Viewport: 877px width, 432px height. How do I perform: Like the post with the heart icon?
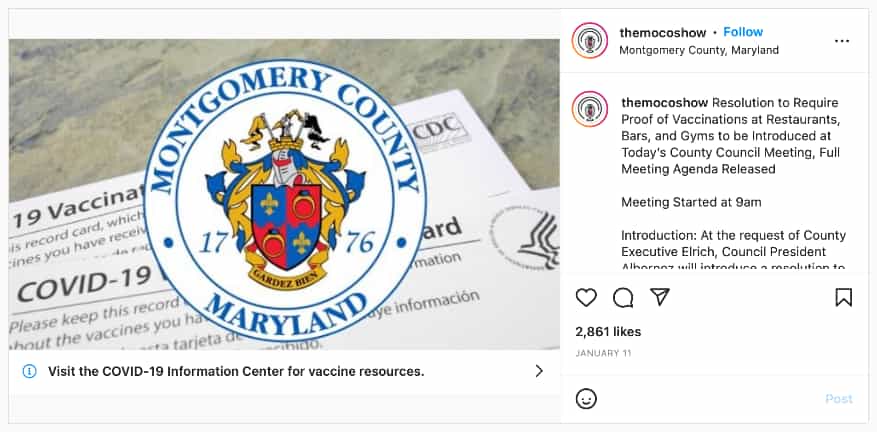pos(586,298)
